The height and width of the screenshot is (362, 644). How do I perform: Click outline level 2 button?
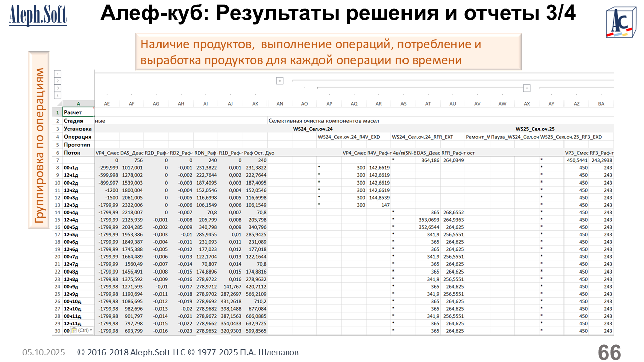pyautogui.click(x=58, y=80)
